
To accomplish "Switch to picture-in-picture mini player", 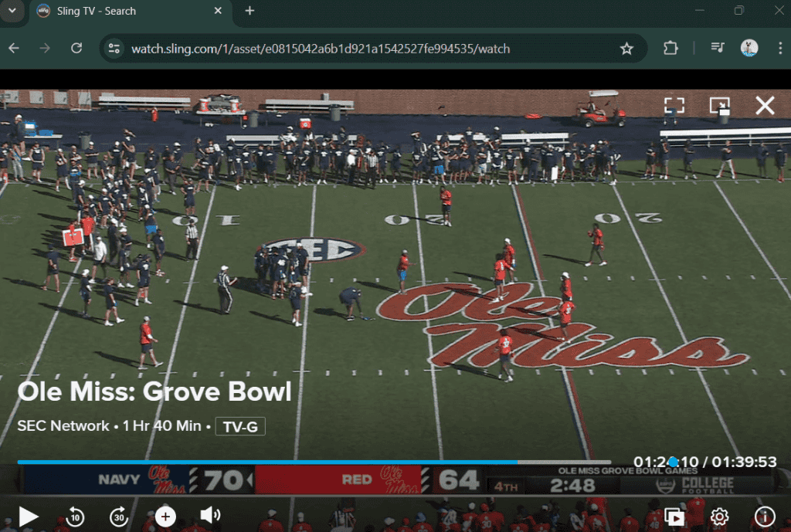I will tap(719, 105).
